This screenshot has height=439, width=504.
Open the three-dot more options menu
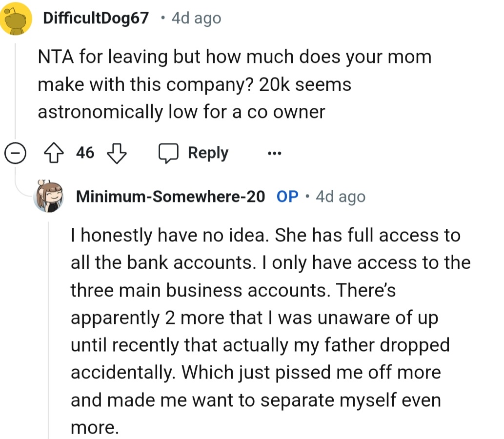275,154
